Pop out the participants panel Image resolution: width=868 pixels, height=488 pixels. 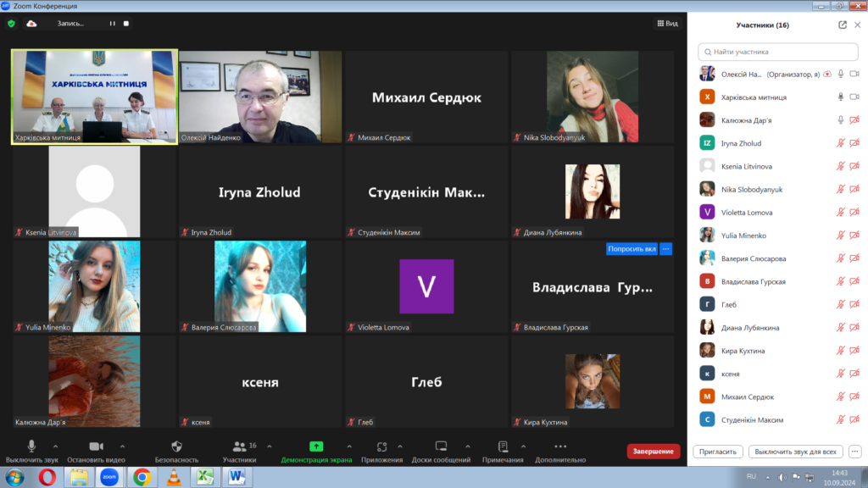point(843,25)
